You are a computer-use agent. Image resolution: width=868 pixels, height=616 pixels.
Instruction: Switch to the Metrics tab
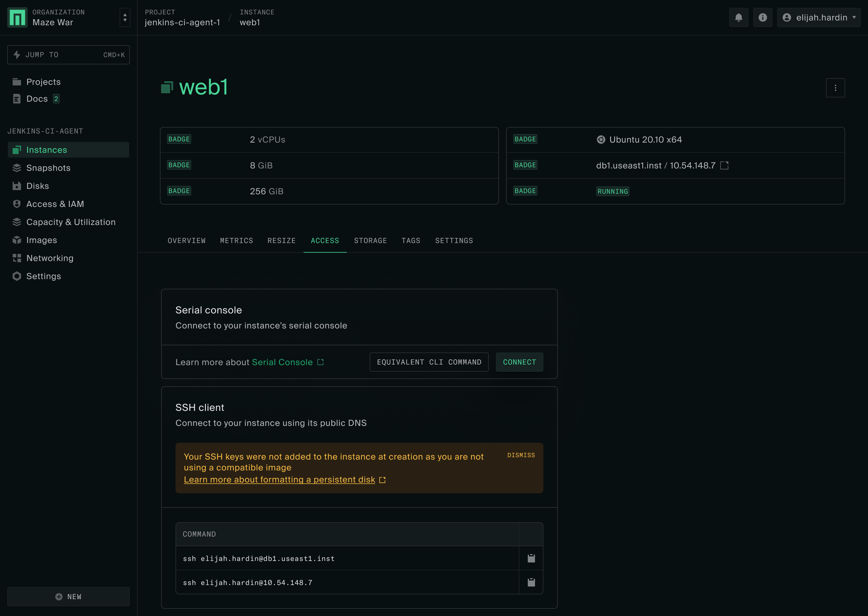pos(236,241)
